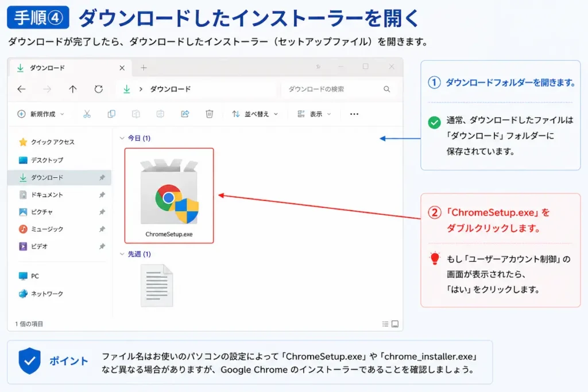588x392 pixels.
Task: Open ダウンロード in sidebar
Action: pyautogui.click(x=59, y=178)
